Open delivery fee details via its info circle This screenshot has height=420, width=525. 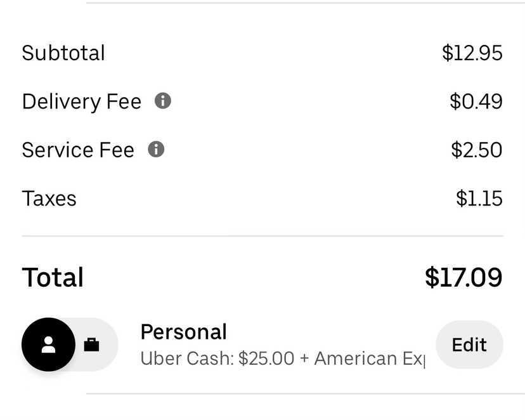164,100
